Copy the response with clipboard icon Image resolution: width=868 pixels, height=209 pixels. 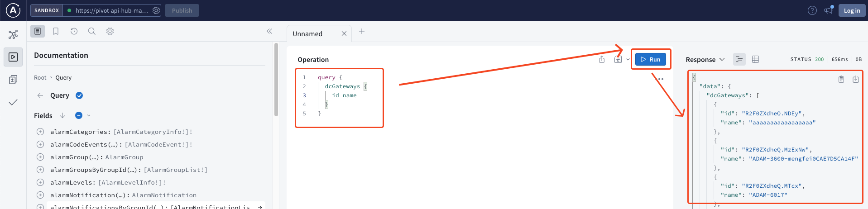click(841, 79)
